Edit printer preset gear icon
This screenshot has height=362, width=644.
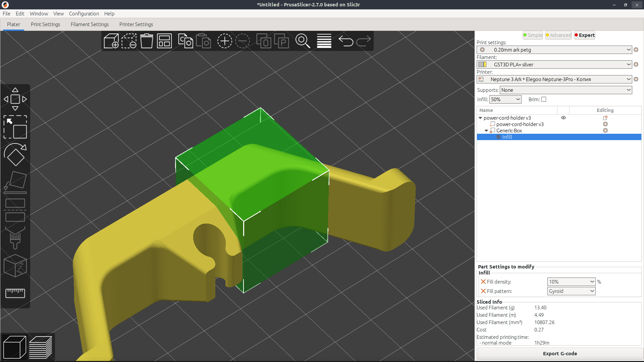(636, 79)
